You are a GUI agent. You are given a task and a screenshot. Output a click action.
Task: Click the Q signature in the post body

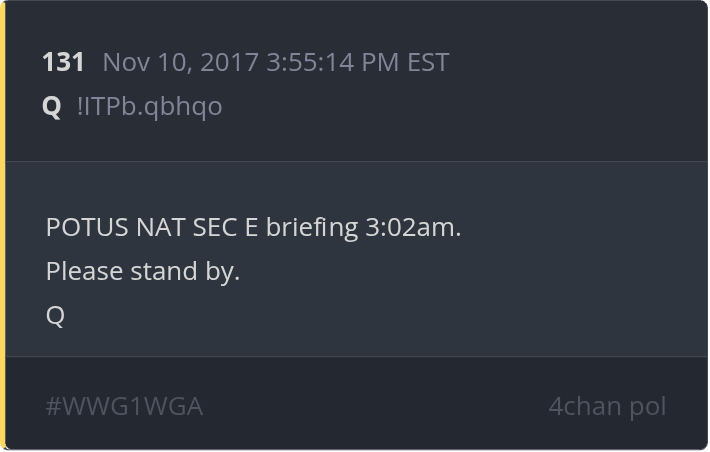pyautogui.click(x=55, y=316)
